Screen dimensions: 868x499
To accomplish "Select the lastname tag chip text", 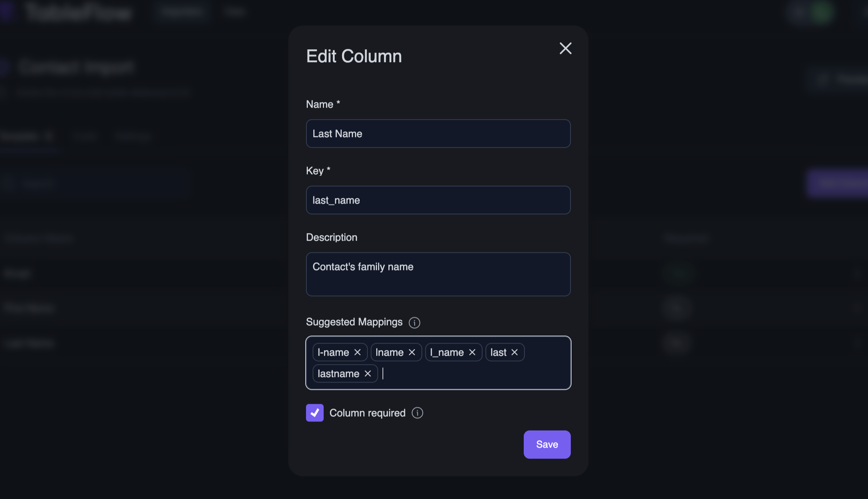I will click(x=338, y=374).
